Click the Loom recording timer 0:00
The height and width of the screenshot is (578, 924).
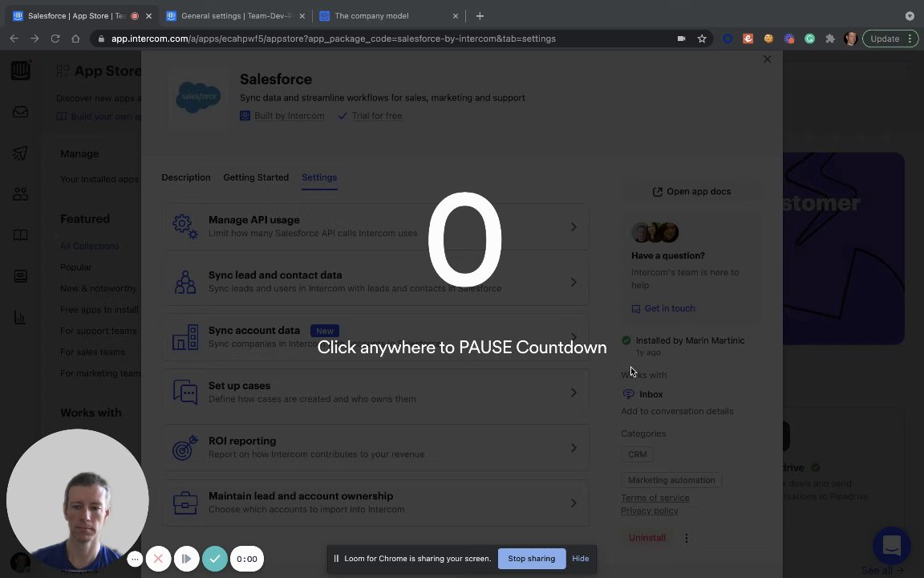(247, 559)
